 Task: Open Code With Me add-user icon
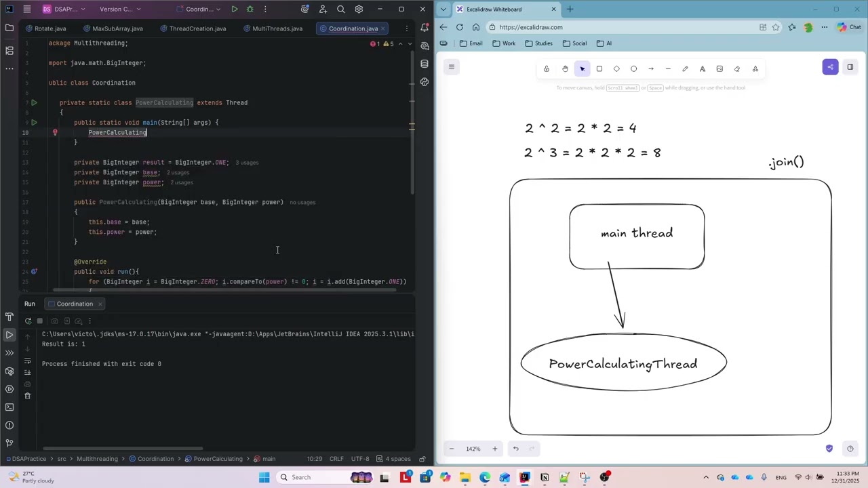(x=323, y=9)
